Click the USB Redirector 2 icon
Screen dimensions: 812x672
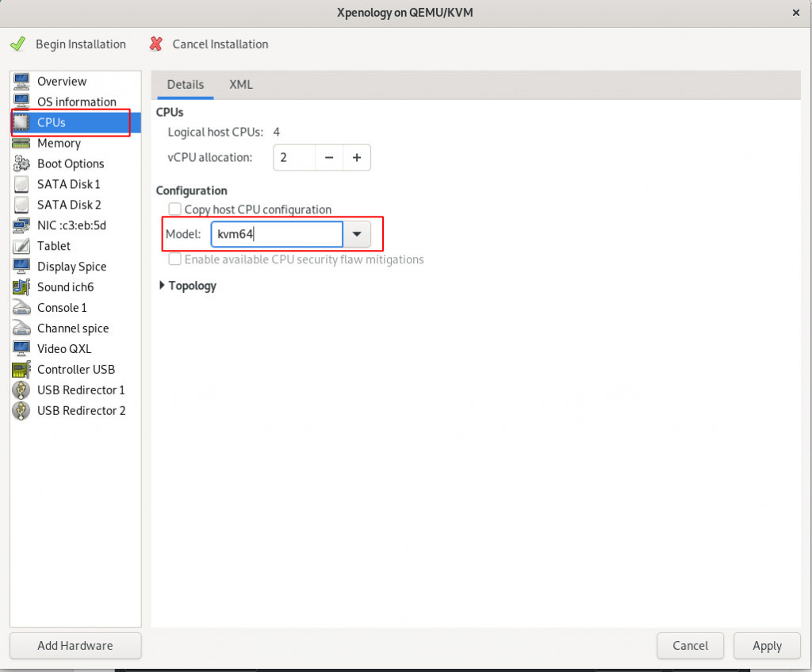point(21,410)
